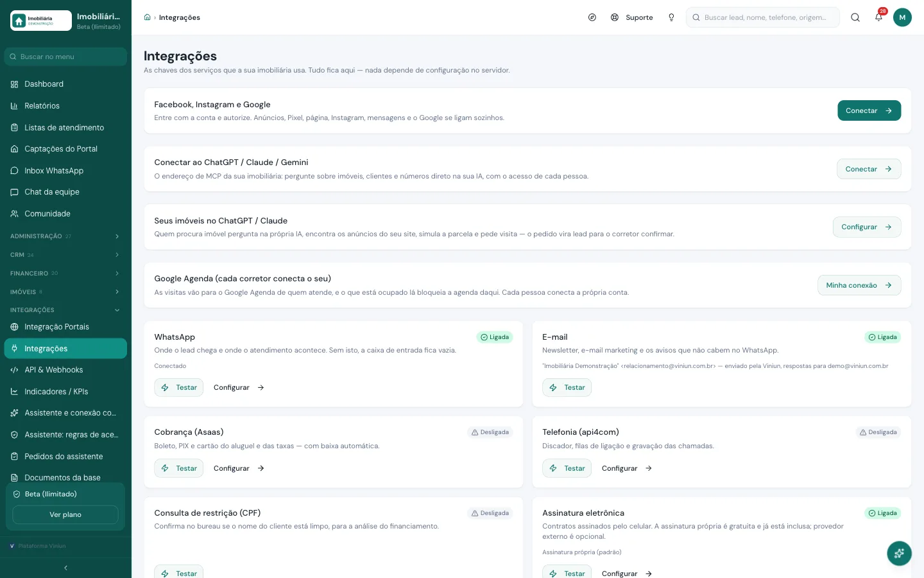
Task: Test the Telefonia (api4com) integration
Action: (567, 468)
